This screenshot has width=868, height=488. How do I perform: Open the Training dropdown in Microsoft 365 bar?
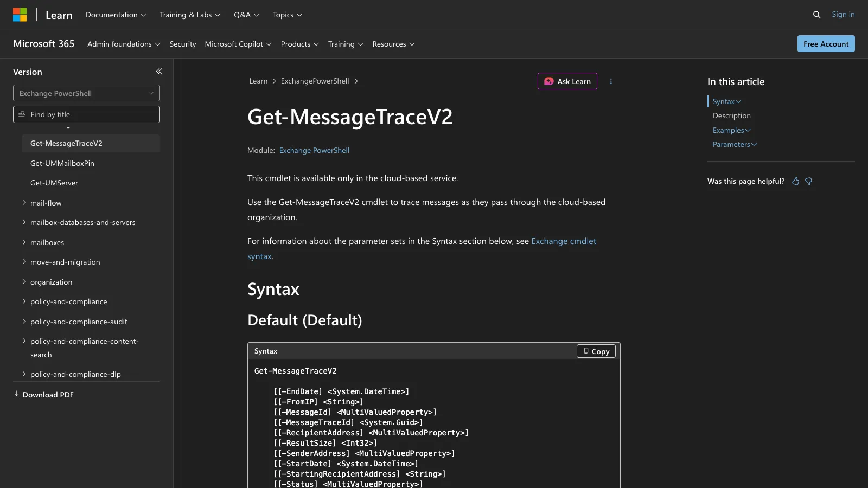pos(346,44)
